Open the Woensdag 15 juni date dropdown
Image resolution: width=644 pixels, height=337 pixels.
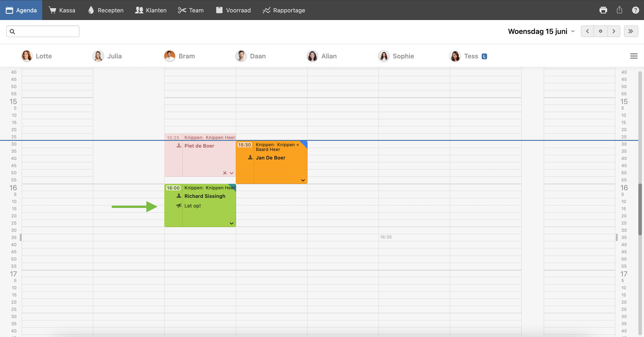541,31
